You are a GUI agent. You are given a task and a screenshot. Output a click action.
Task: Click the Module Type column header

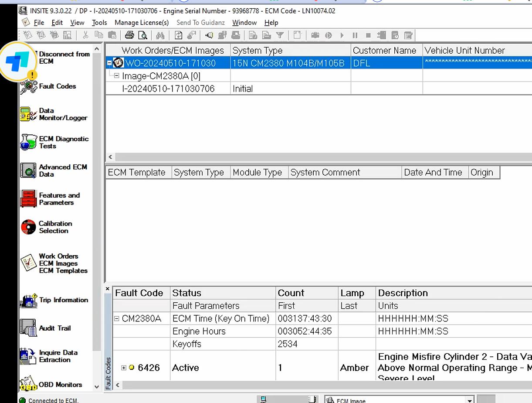pyautogui.click(x=260, y=172)
